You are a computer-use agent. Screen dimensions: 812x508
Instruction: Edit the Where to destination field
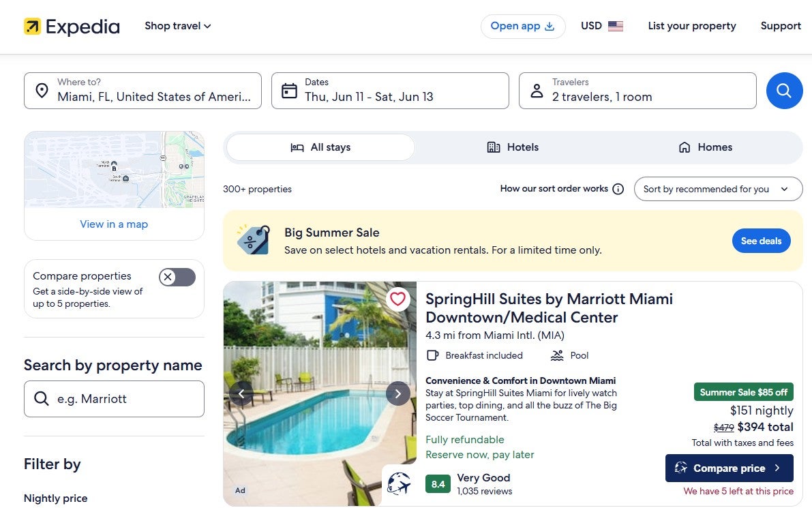click(x=143, y=91)
